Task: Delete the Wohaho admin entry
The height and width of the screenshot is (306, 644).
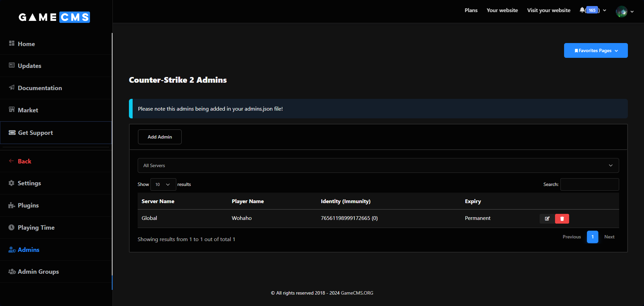Action: (562, 219)
